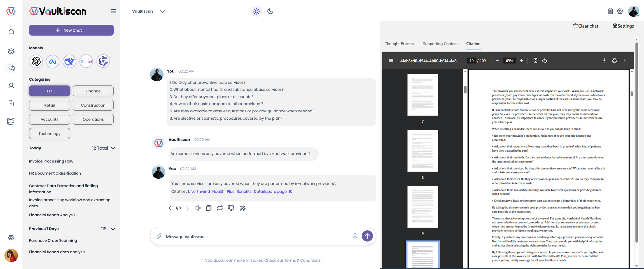The width and height of the screenshot is (644, 269).
Task: Enable light mode sun icon
Action: tap(256, 11)
